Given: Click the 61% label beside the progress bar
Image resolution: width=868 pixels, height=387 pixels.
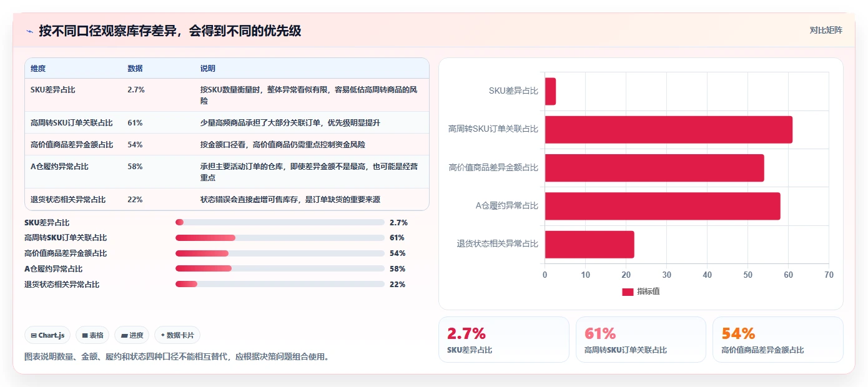Looking at the screenshot, I should (x=397, y=238).
